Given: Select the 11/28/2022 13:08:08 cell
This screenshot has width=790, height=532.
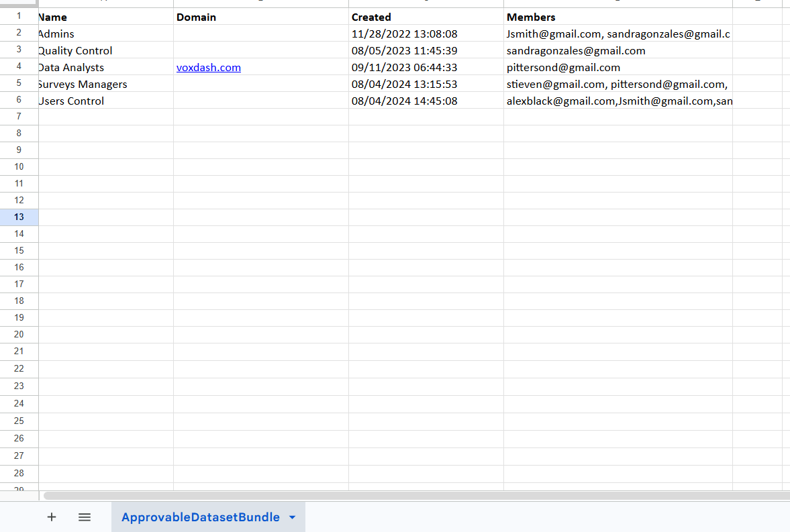Looking at the screenshot, I should click(426, 34).
